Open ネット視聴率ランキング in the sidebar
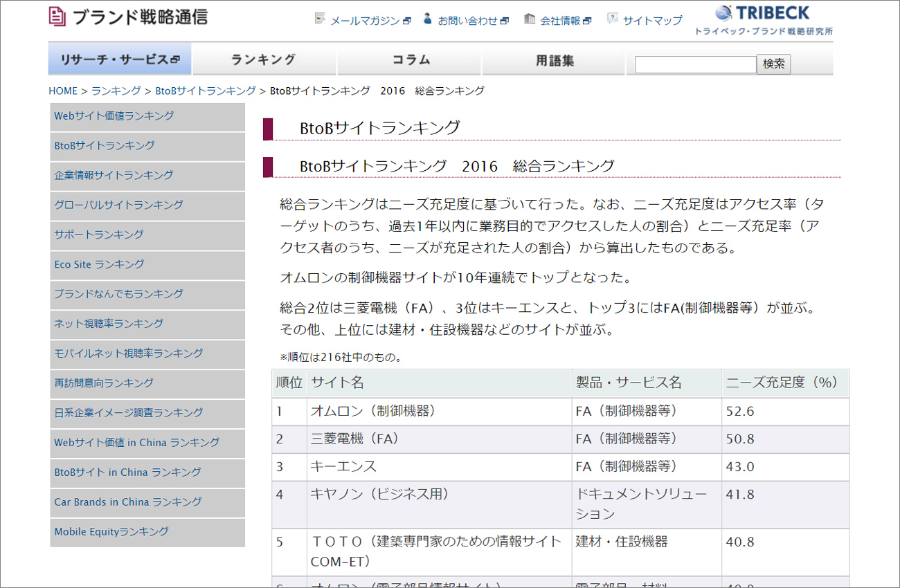Screen dimensions: 900x588 147,324
